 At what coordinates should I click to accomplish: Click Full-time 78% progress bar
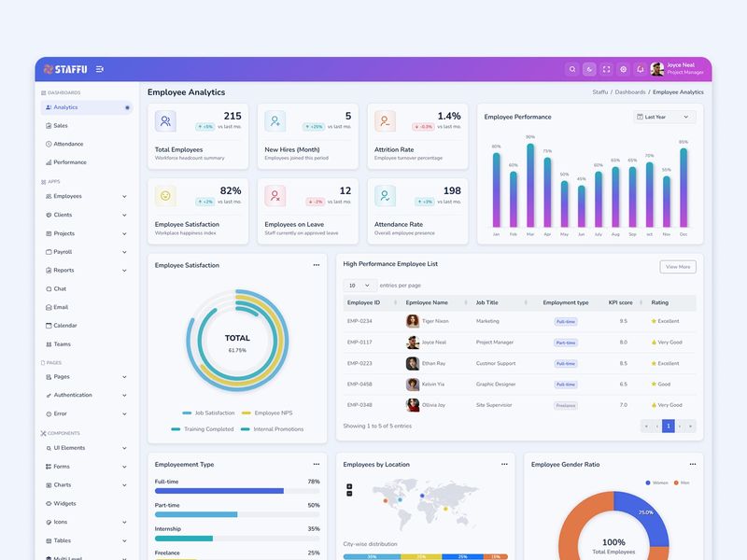click(237, 491)
